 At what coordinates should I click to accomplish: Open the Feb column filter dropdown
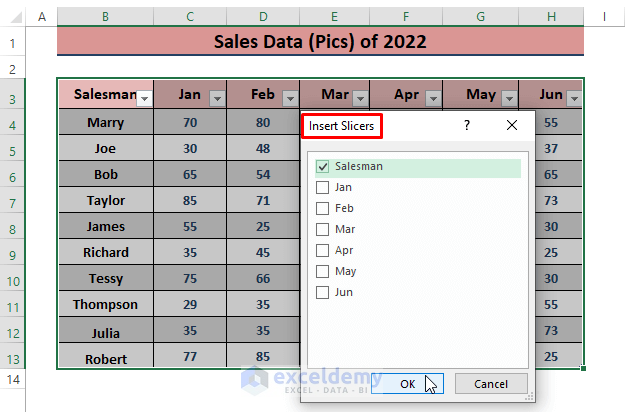point(290,98)
